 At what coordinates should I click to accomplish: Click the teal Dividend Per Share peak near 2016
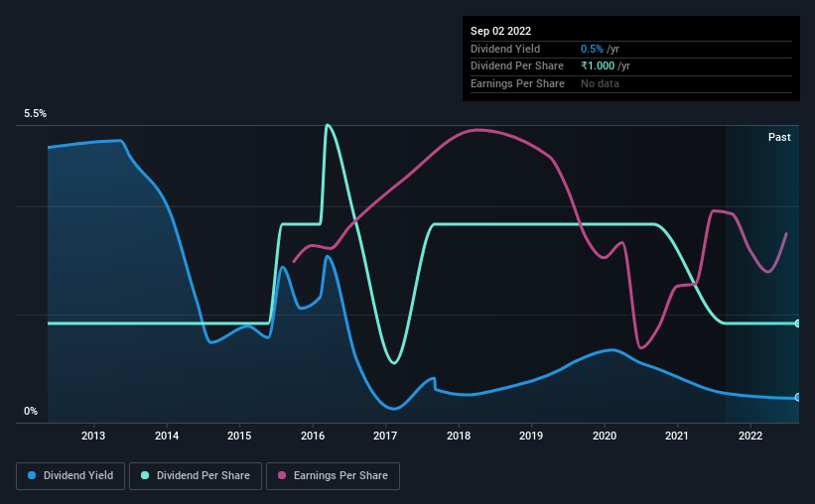[327, 125]
